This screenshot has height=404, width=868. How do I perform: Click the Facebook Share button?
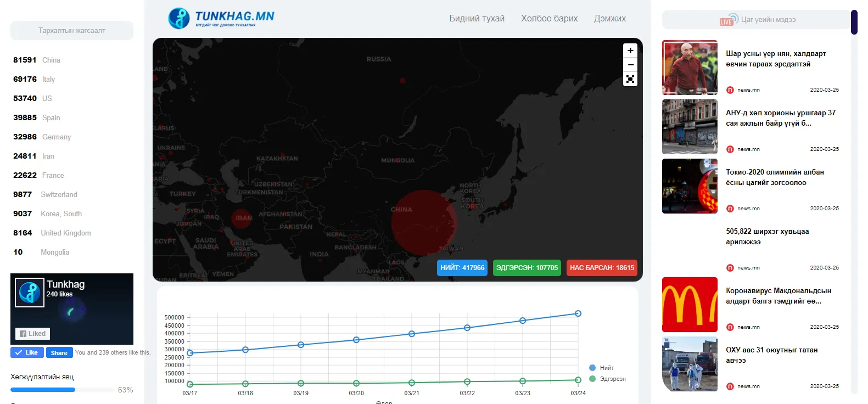click(x=59, y=352)
